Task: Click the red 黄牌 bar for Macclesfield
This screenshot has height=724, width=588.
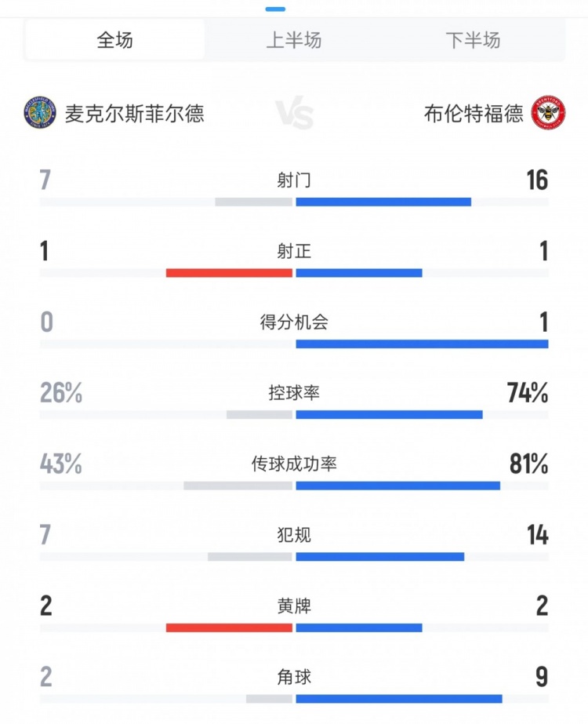Action: [x=229, y=628]
